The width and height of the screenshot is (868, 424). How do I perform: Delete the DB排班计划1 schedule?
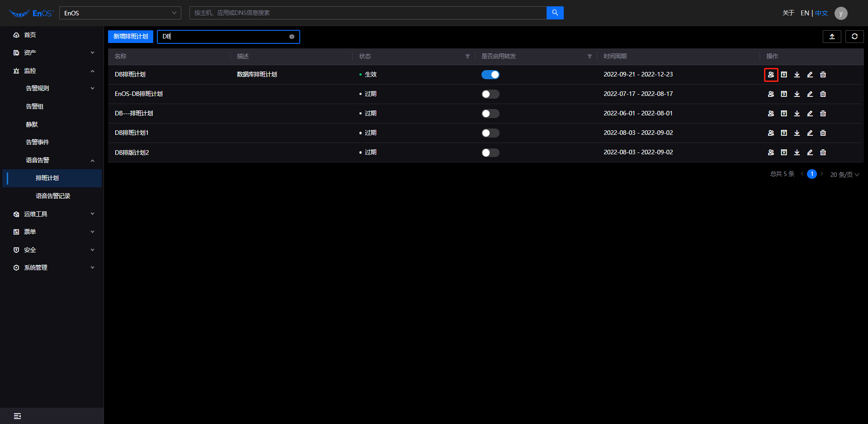point(823,133)
